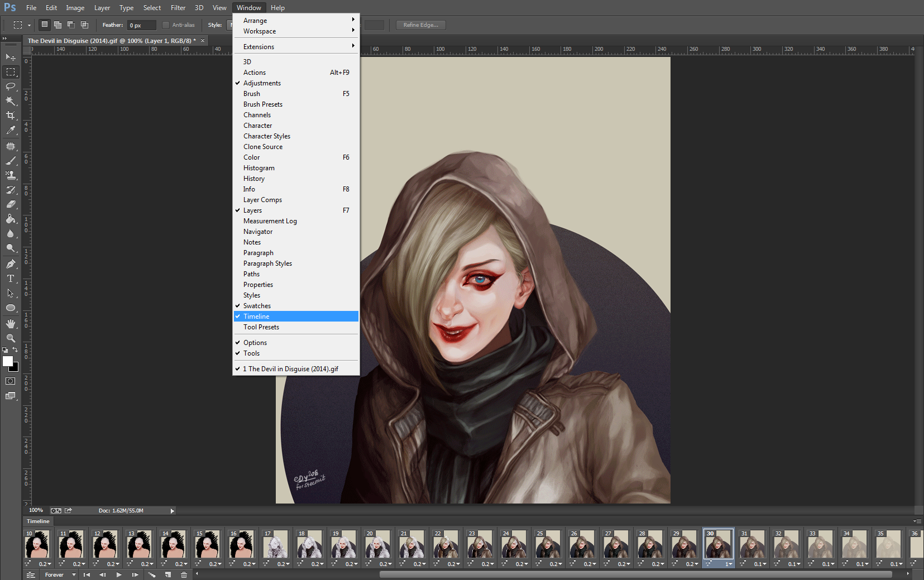Toggle Quick Mask mode

11,381
